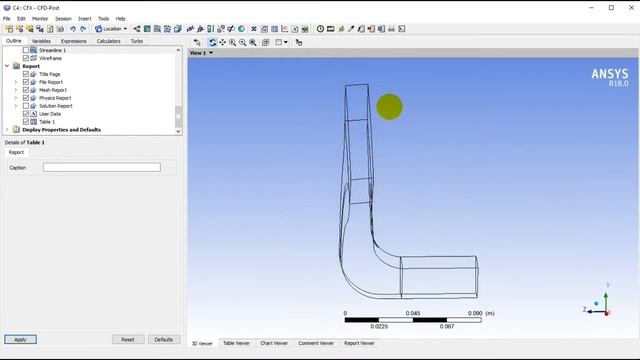Activate the Pan tool in viewer toolbar
The image size is (640, 360).
click(x=222, y=42)
